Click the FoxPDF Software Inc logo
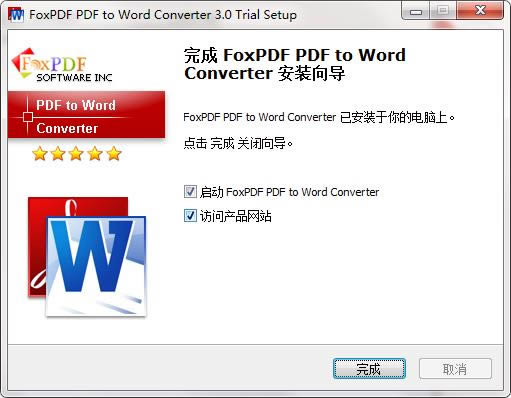 pos(62,65)
